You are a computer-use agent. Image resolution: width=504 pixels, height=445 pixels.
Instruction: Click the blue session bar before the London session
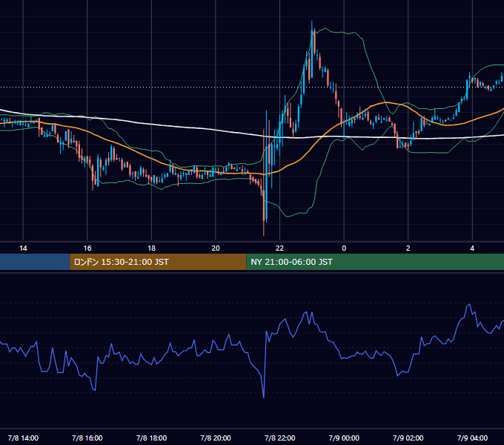(x=35, y=262)
